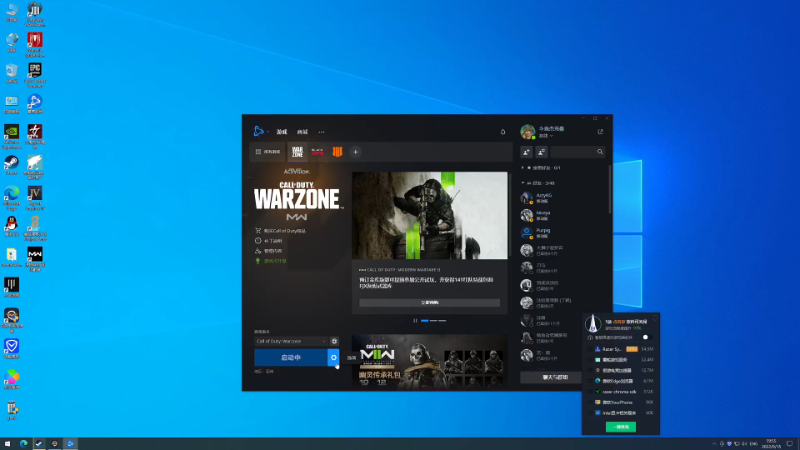This screenshot has width=800, height=450.
Task: Click the Battle.net logo in the header
Action: click(x=258, y=132)
